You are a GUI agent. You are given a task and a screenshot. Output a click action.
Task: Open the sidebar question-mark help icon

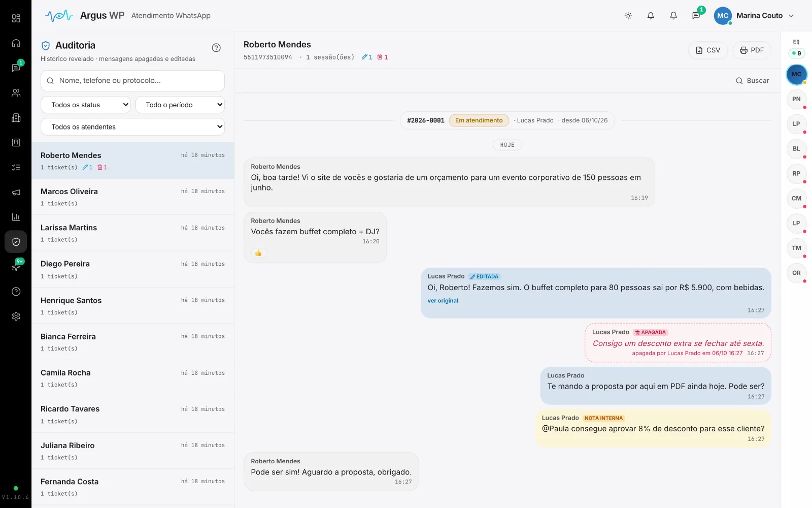(x=16, y=292)
